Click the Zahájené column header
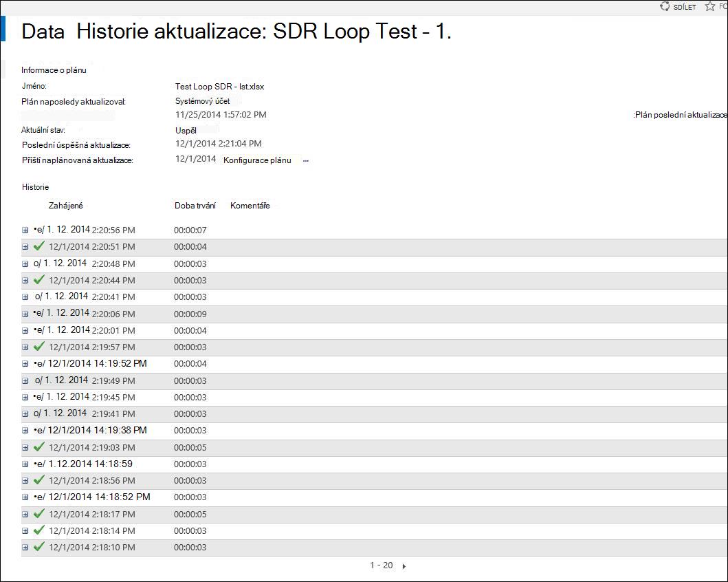Image resolution: width=728 pixels, height=582 pixels. coord(65,205)
